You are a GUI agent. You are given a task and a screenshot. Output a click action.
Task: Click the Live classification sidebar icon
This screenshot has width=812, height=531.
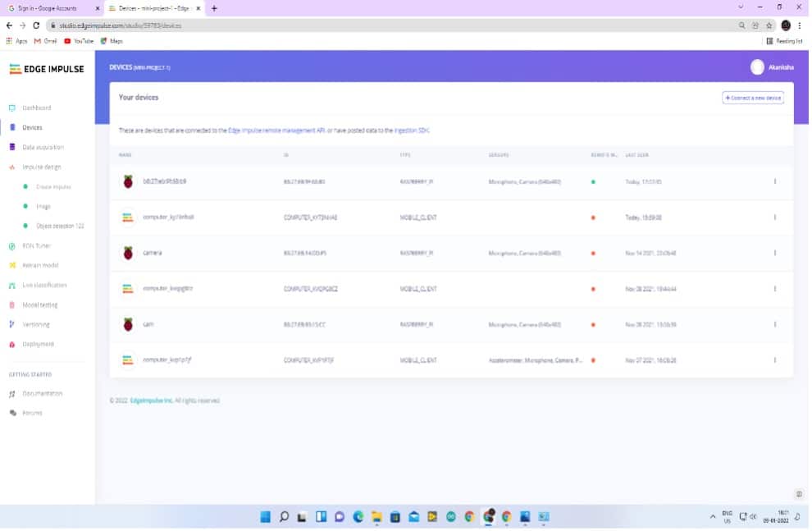coord(12,285)
